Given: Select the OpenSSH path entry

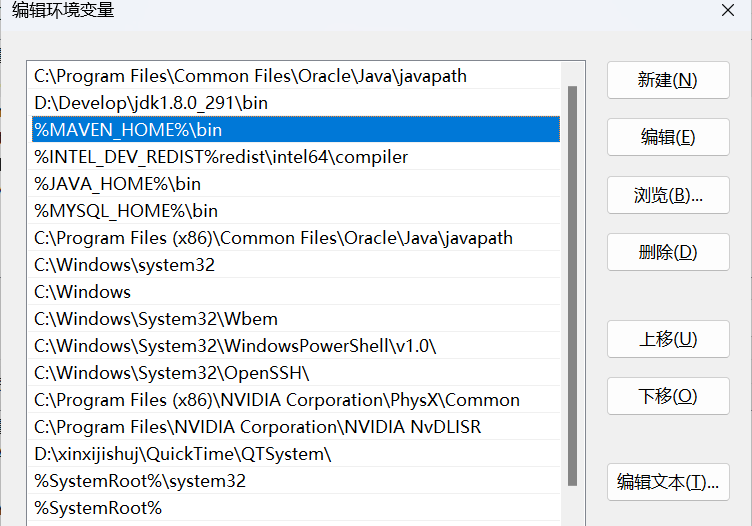Looking at the screenshot, I should point(172,373).
